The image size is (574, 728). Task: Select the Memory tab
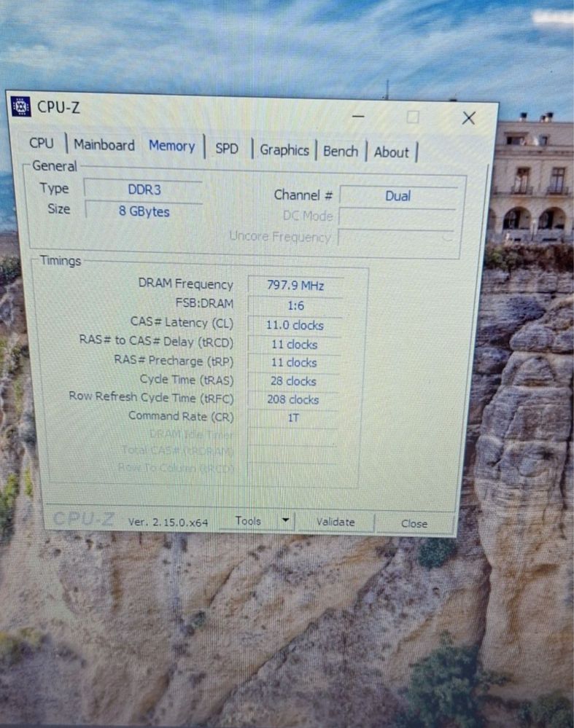click(171, 146)
